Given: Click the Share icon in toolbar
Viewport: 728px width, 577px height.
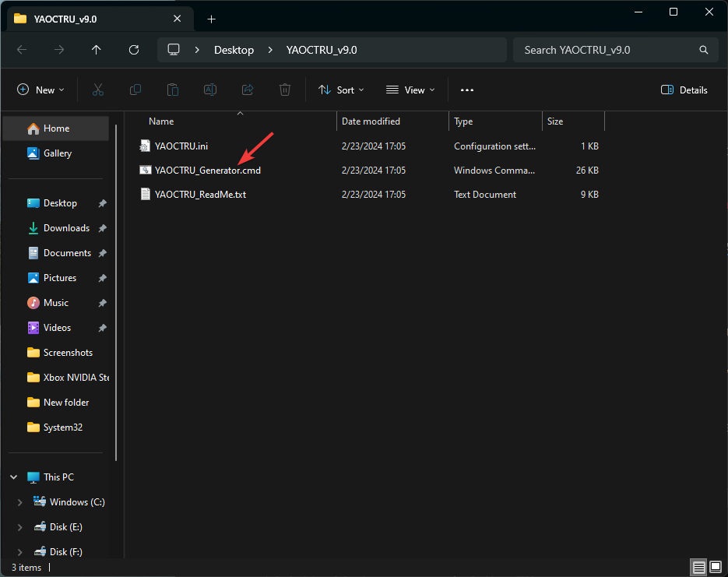Looking at the screenshot, I should pyautogui.click(x=248, y=90).
